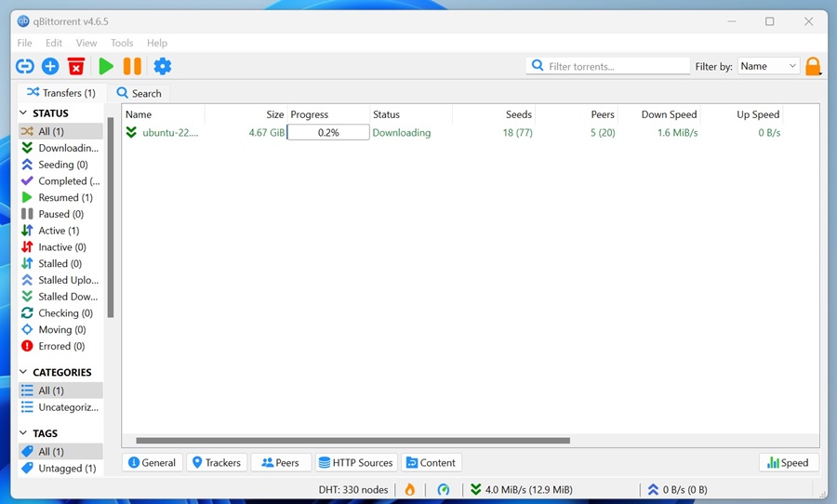Select Uncategorized category filter
The image size is (837, 504).
coord(60,407)
